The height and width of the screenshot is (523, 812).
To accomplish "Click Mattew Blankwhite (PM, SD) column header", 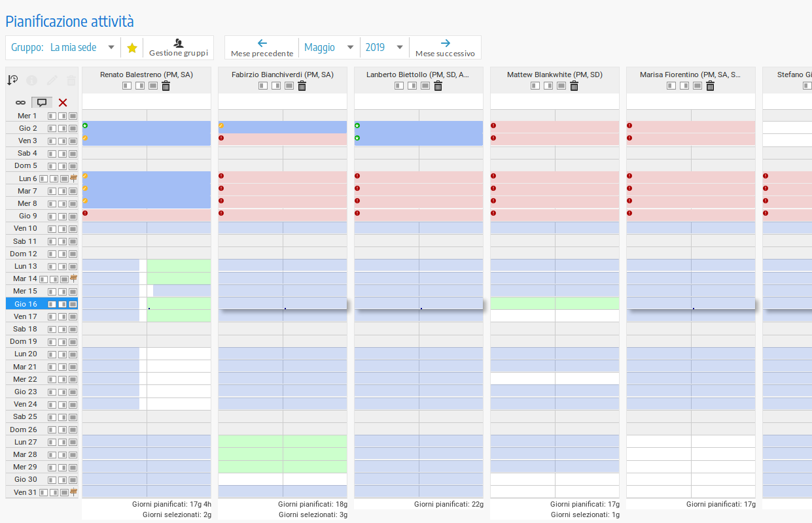I will [x=555, y=75].
